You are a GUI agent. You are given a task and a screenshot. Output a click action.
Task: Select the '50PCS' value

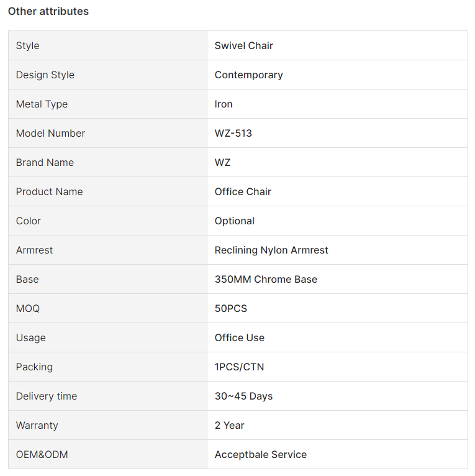tap(231, 308)
